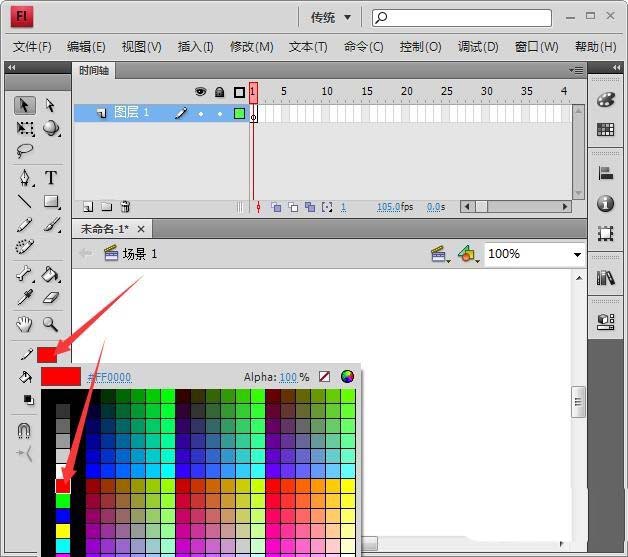The image size is (628, 557).
Task: Open the 修改(M) menu
Action: [252, 47]
